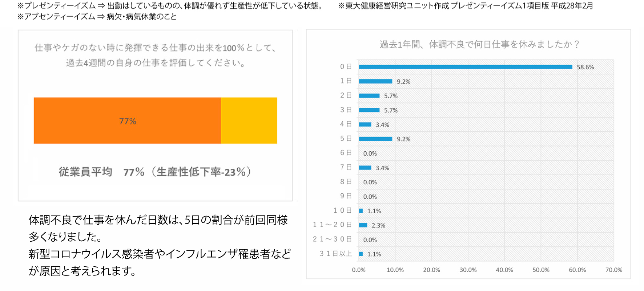This screenshot has height=291, width=644.
Task: Select the 1日 blue bar
Action: pos(375,81)
